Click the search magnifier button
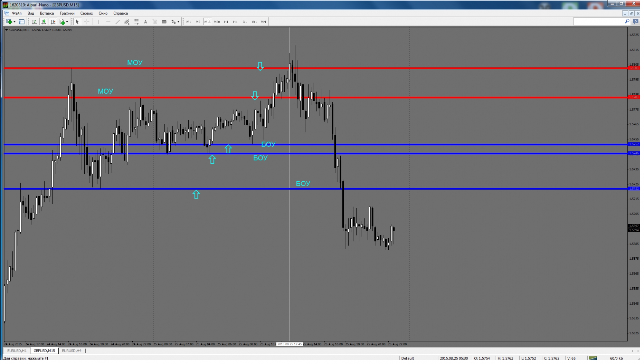This screenshot has width=644, height=364. (x=628, y=21)
